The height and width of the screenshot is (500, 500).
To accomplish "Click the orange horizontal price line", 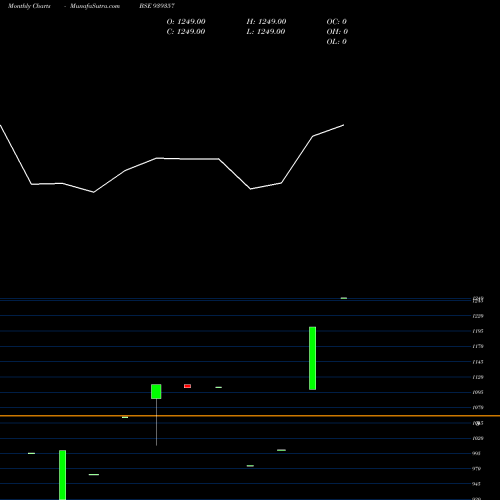I will pyautogui.click(x=250, y=416).
